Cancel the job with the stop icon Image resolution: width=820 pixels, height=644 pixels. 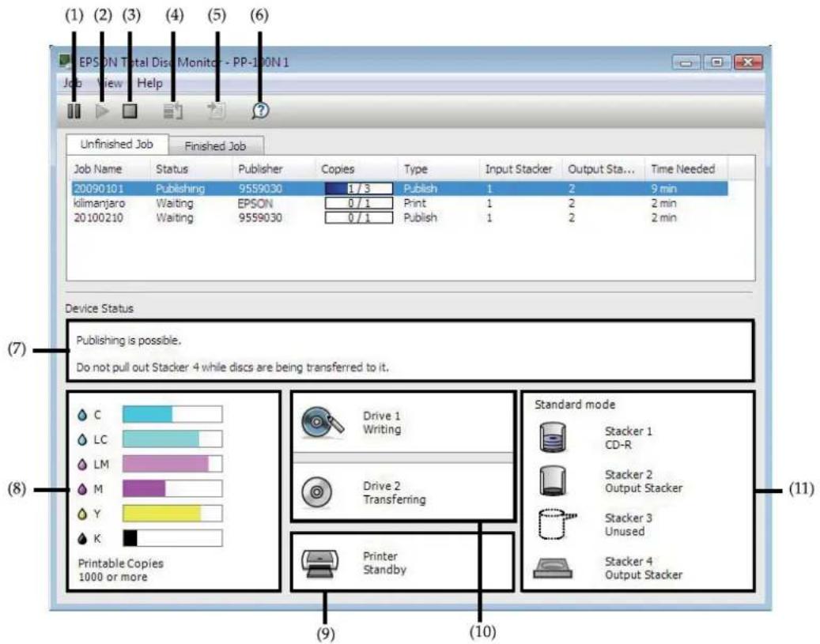(x=130, y=111)
